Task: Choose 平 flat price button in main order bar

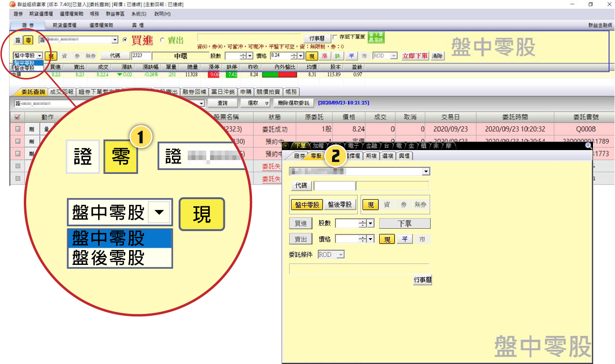Action: pos(351,56)
